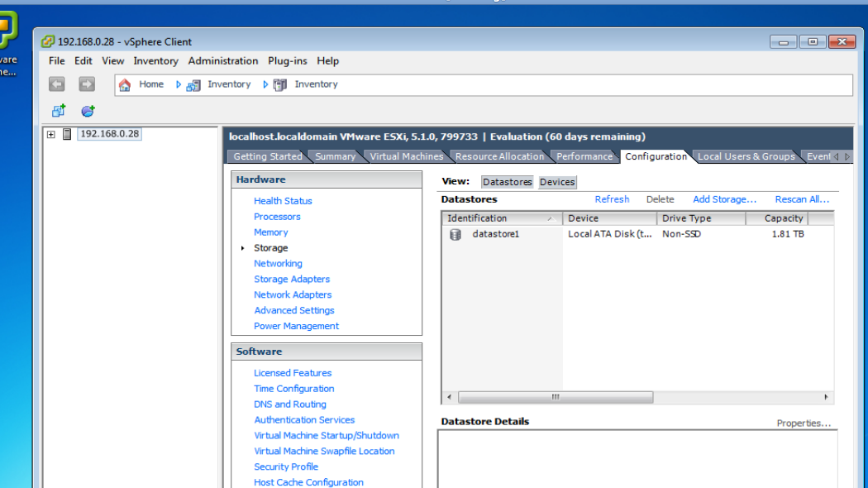The width and height of the screenshot is (868, 488).
Task: Open datastore Properties link
Action: point(804,423)
